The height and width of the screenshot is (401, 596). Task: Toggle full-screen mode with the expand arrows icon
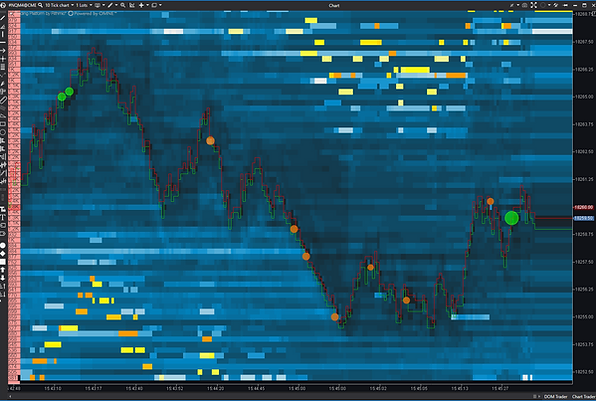coord(534,5)
